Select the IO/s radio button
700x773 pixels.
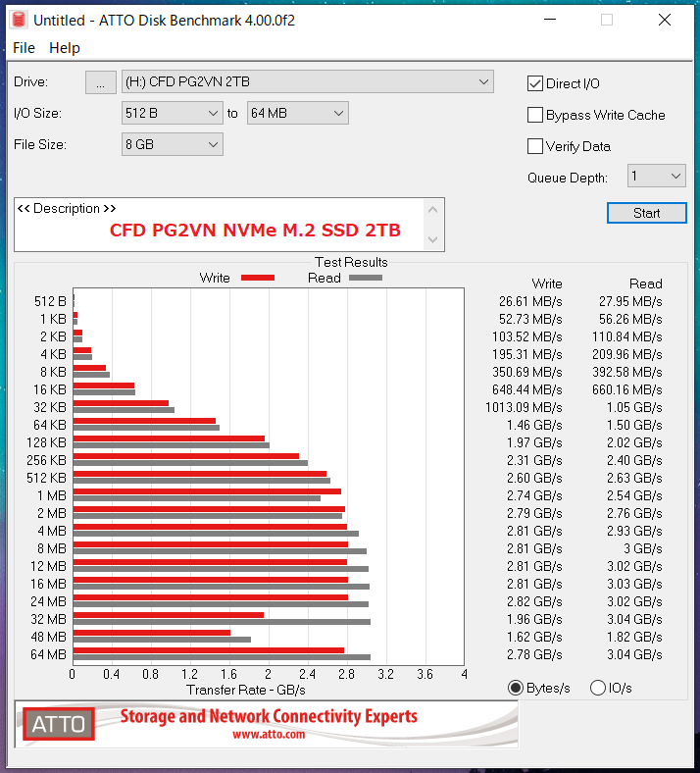click(x=597, y=688)
